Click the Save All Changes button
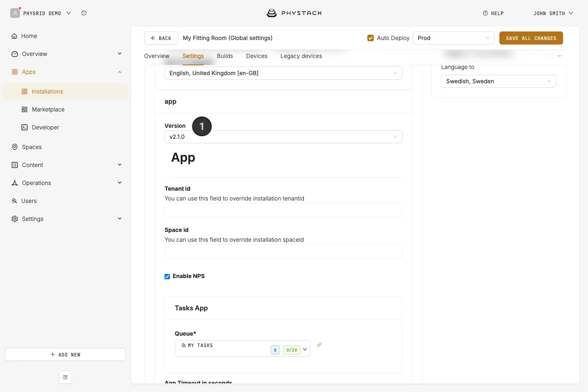The width and height of the screenshot is (588, 392). point(531,38)
